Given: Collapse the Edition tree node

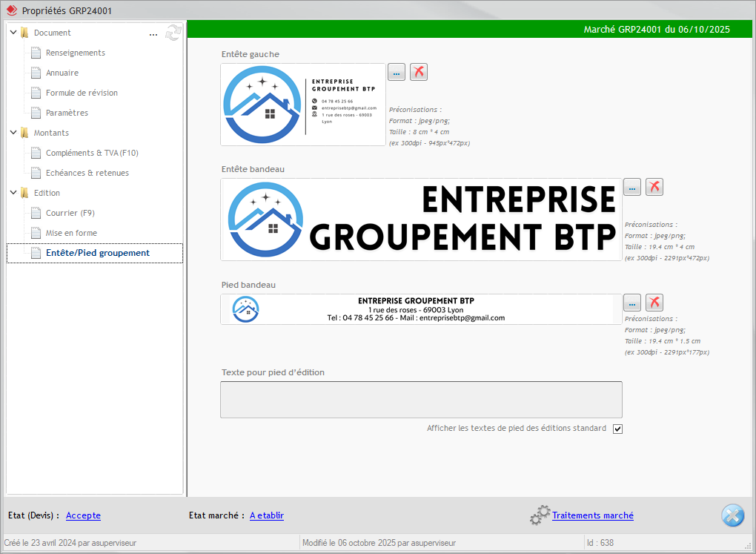Looking at the screenshot, I should point(13,193).
